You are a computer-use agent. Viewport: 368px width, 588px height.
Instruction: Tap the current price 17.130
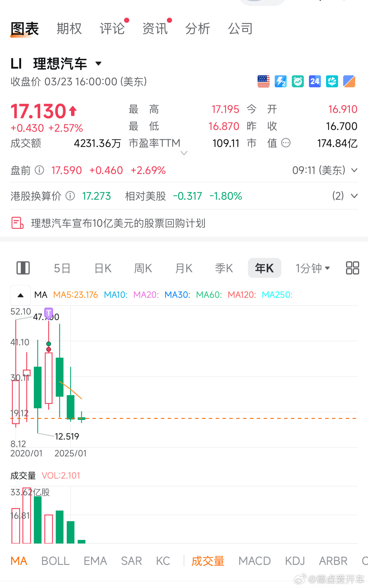pos(39,111)
